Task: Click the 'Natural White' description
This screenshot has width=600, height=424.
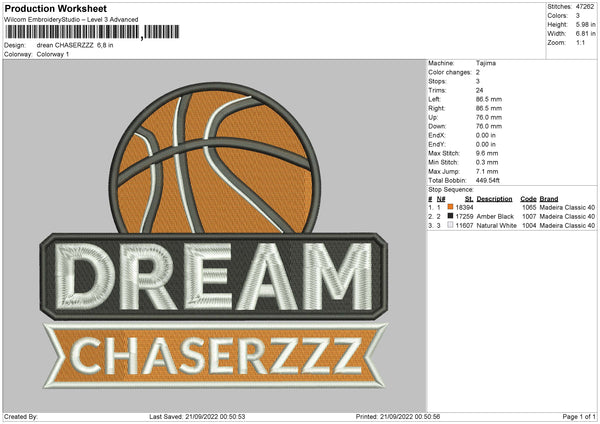Action: (x=496, y=226)
